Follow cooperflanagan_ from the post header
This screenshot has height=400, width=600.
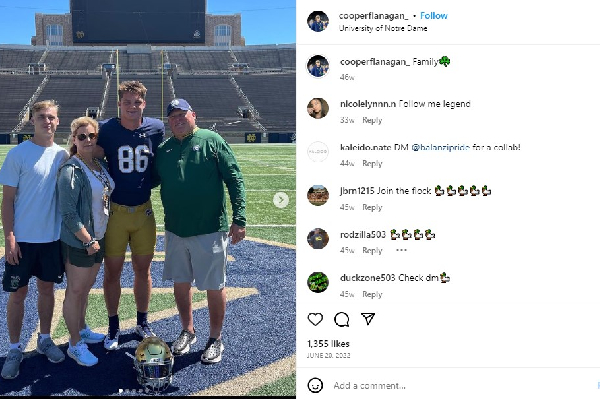pyautogui.click(x=434, y=16)
